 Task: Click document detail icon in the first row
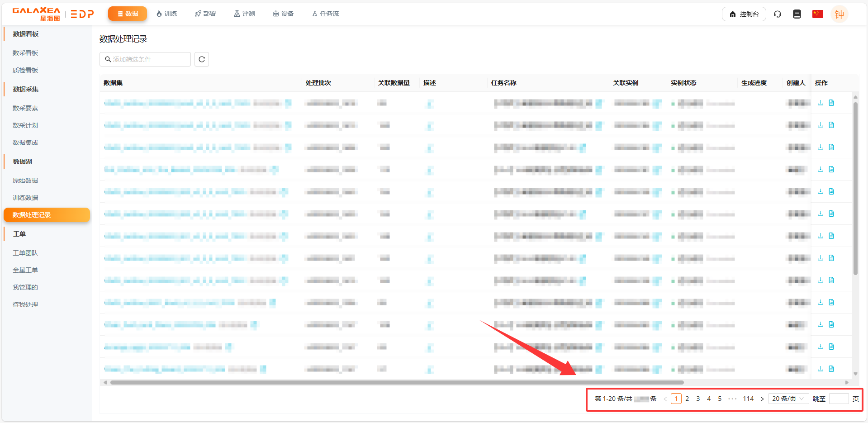click(x=831, y=103)
